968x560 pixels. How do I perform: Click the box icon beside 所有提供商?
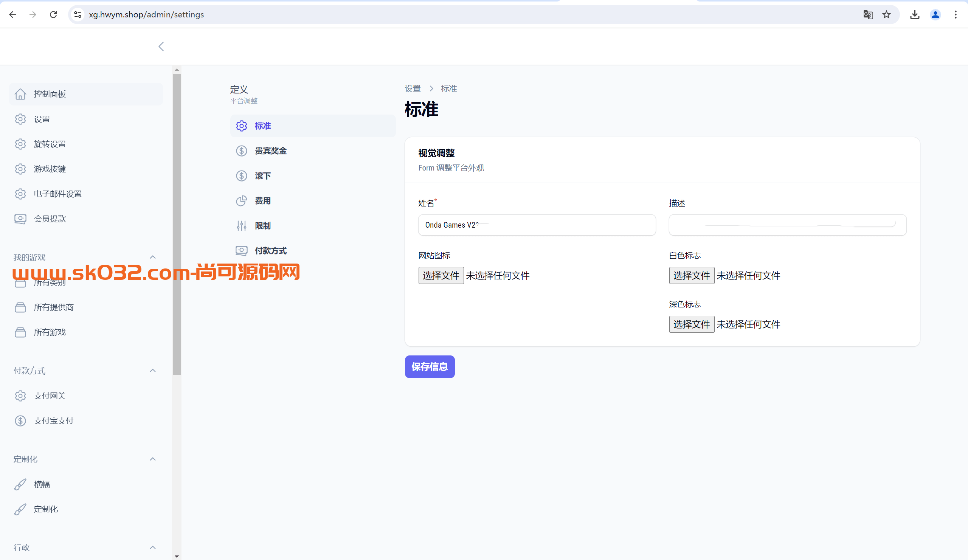(20, 307)
